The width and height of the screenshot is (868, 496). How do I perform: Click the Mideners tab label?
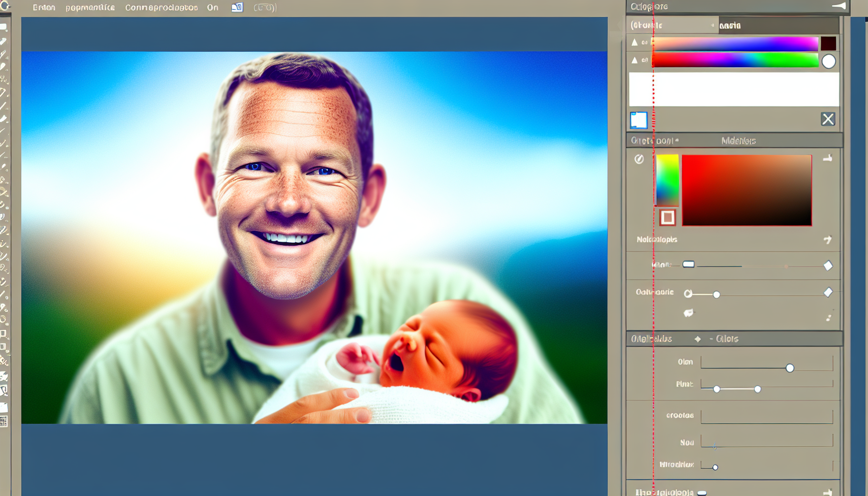[738, 141]
